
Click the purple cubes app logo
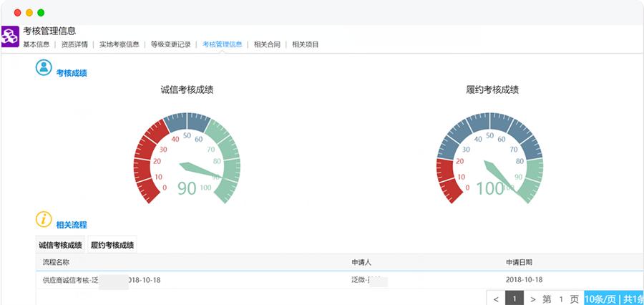[10, 37]
